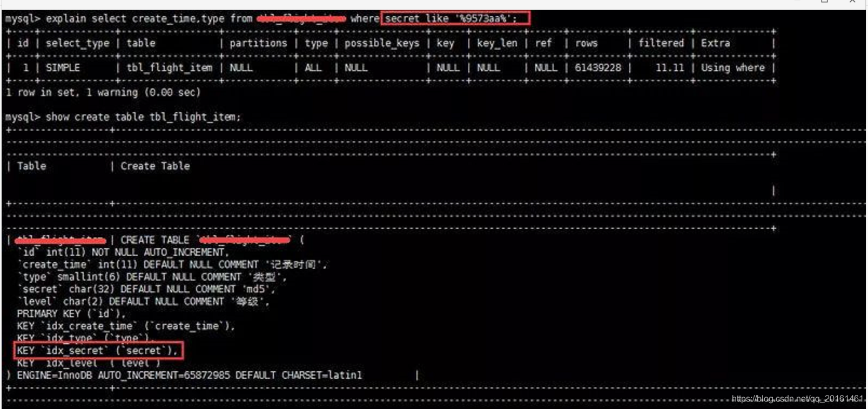Click the `secret` char(32) column definition
The height and width of the screenshot is (409, 868).
[146, 289]
